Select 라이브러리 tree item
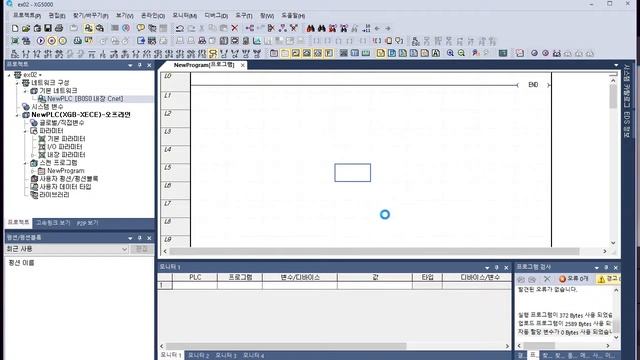Viewport: 640px width, 360px height. click(x=54, y=195)
